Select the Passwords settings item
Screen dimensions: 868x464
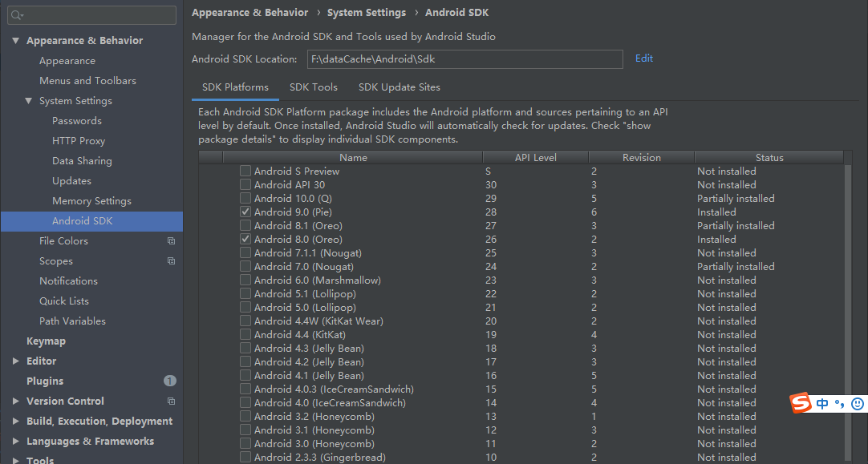pos(77,120)
